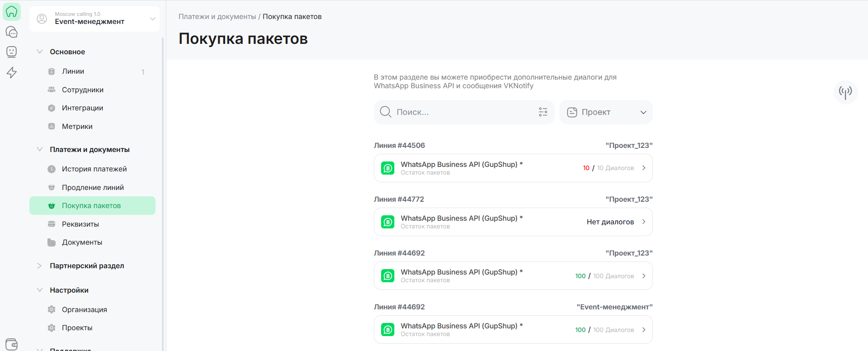868x351 pixels.
Task: Go to Продление линий page
Action: pos(93,188)
